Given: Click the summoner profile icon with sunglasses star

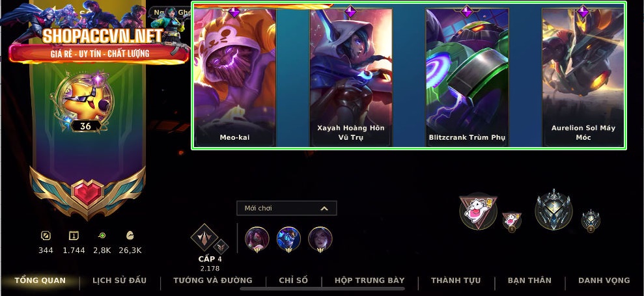Looking at the screenshot, I should coord(84,99).
